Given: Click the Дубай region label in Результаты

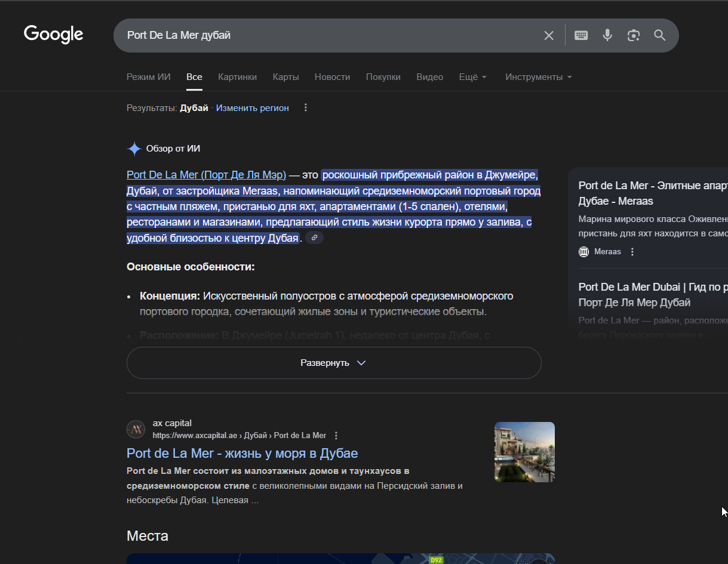Looking at the screenshot, I should coord(194,108).
